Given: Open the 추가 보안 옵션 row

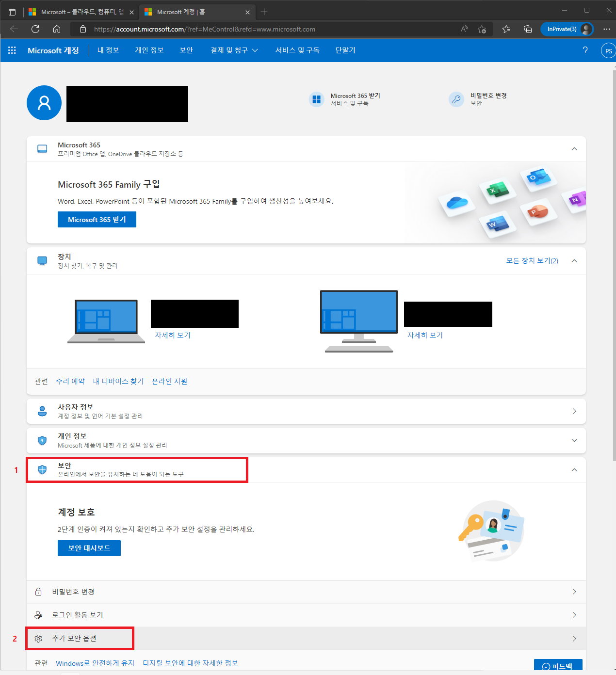Looking at the screenshot, I should (x=306, y=639).
